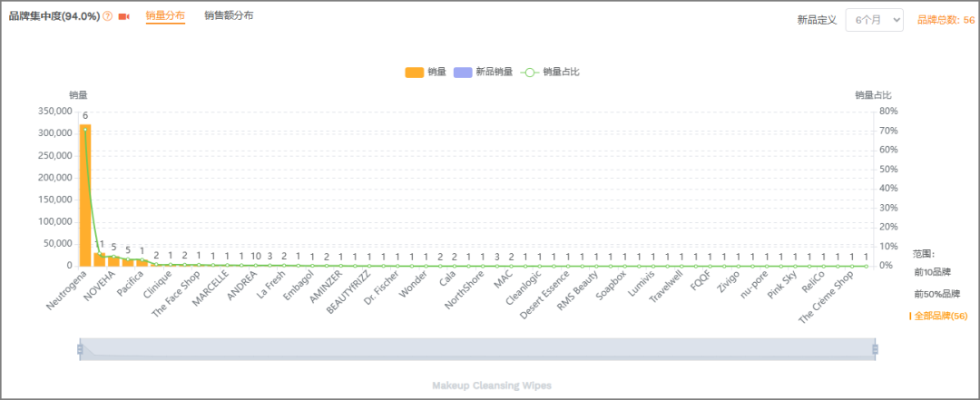
Task: Select 全部品牌(56) range option
Action: [940, 316]
